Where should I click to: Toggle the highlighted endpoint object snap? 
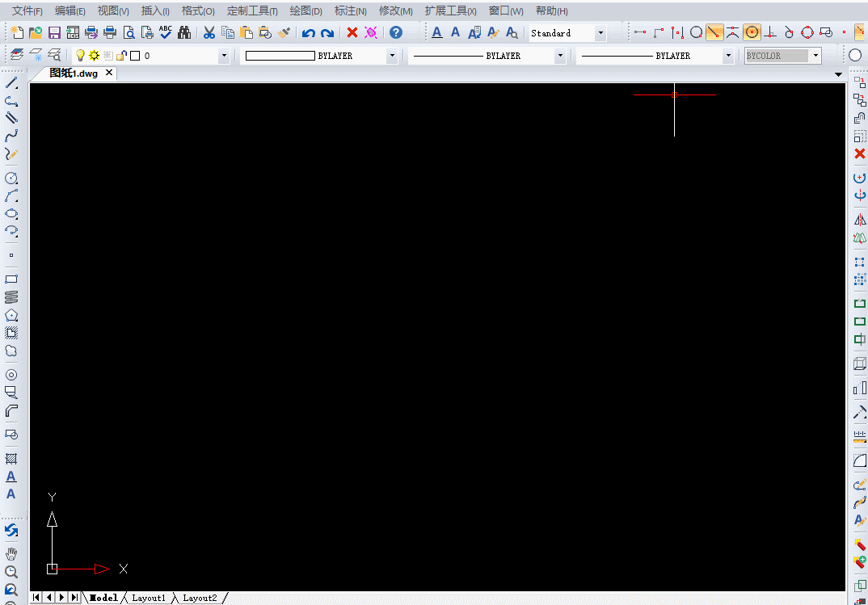point(714,32)
